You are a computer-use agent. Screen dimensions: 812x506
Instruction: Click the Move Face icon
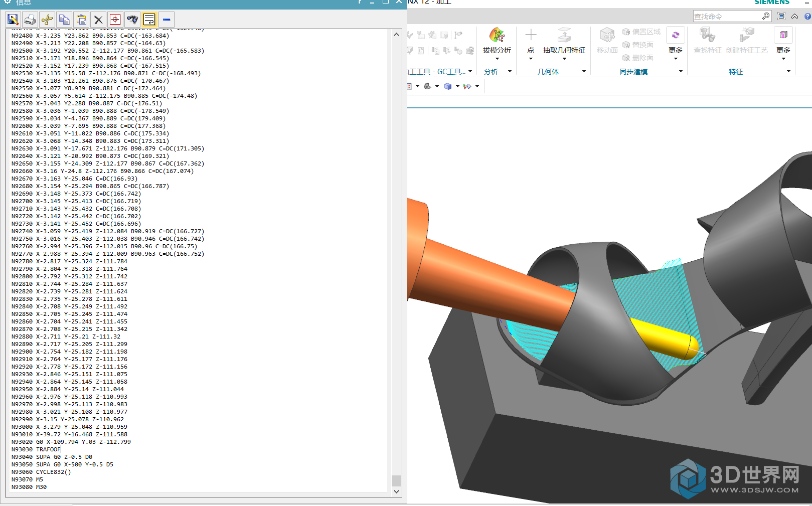click(x=607, y=35)
